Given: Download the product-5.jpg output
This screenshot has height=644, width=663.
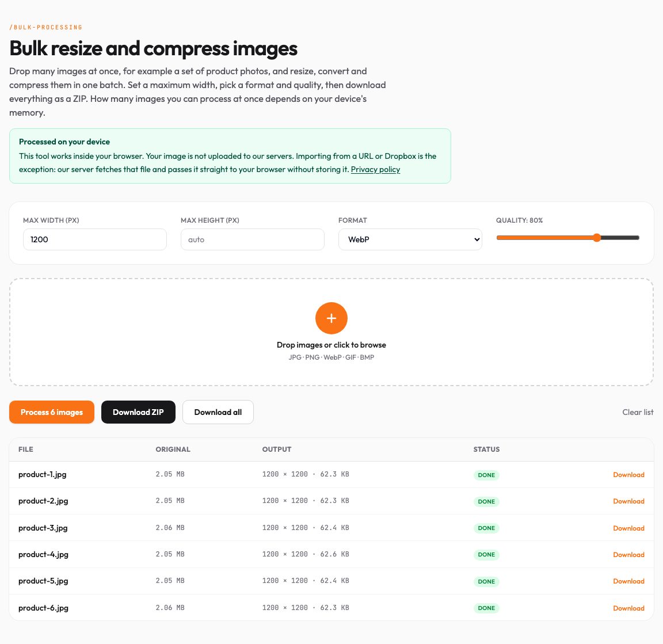Looking at the screenshot, I should coord(628,581).
